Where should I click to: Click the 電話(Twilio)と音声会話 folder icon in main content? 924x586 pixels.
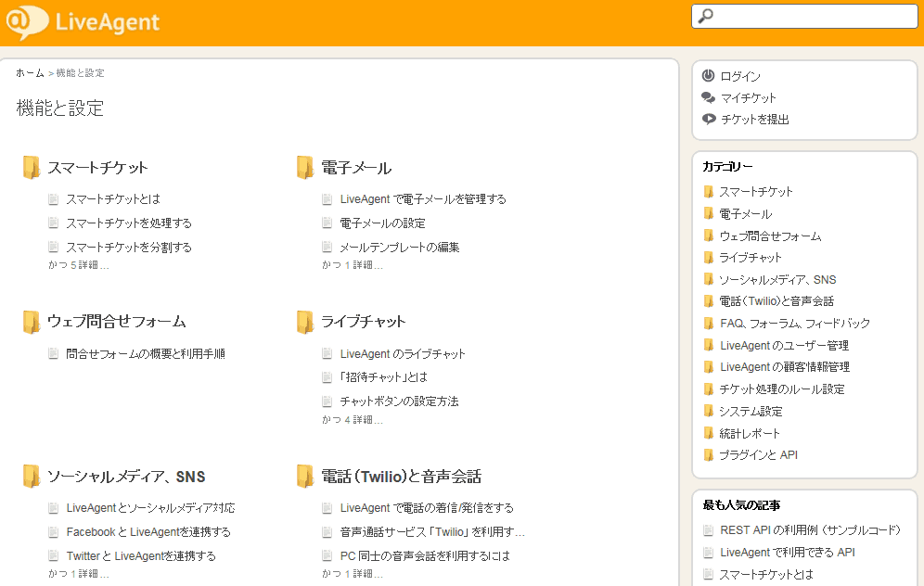304,476
